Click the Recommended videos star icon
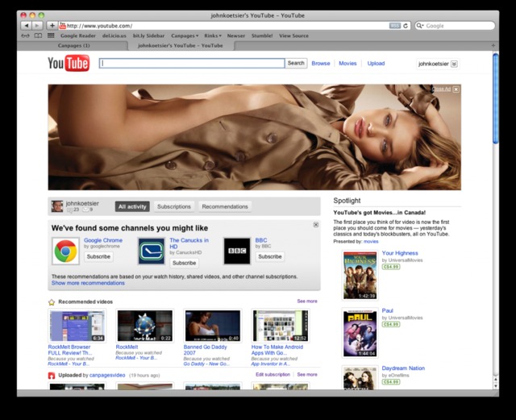Screen dimensions: 516x420 click(52, 301)
